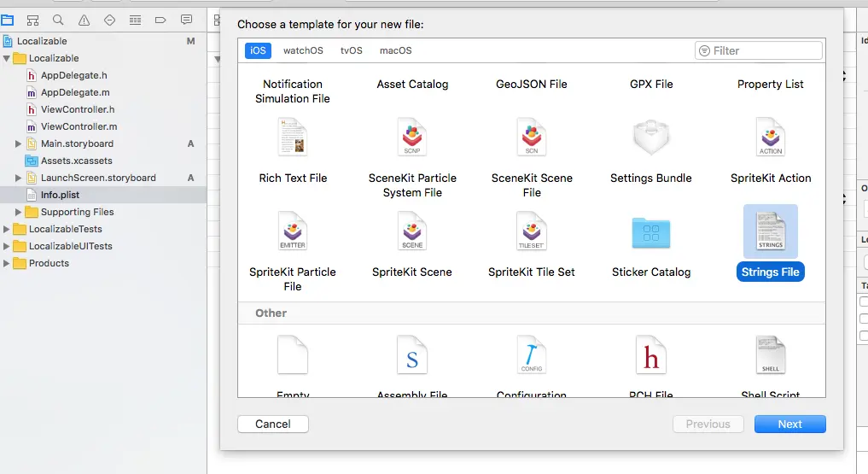
Task: Select the Settings Bundle template icon
Action: click(651, 138)
